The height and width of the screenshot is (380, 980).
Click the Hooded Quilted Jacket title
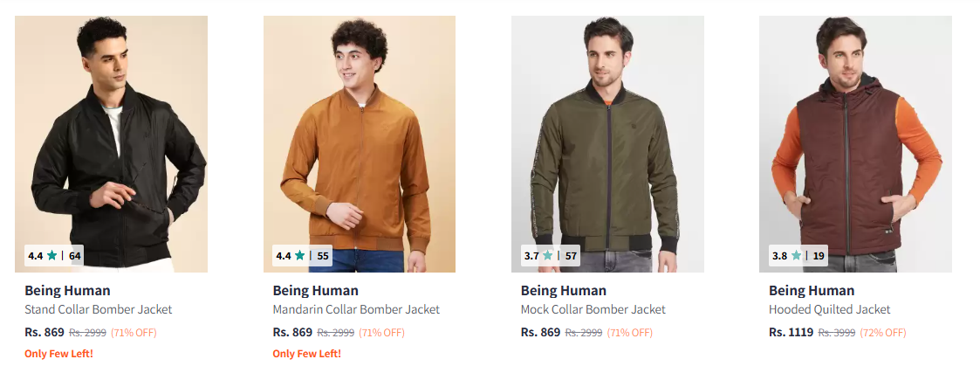[829, 309]
